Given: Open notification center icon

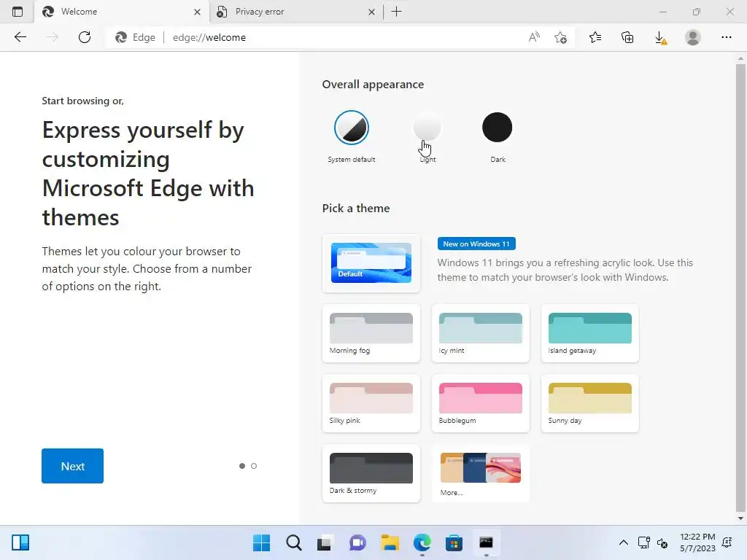Looking at the screenshot, I should (727, 542).
